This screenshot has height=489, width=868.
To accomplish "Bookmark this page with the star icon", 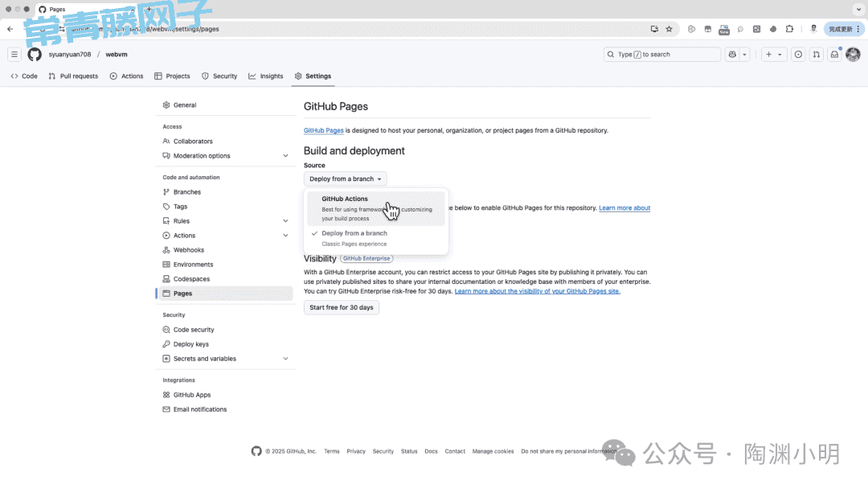I will [669, 29].
